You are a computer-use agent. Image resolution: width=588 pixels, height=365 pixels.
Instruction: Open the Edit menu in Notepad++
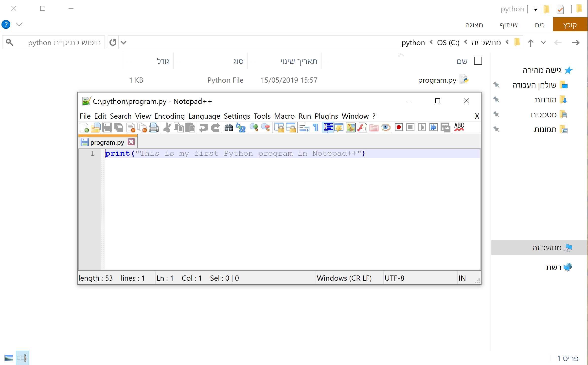click(x=100, y=116)
